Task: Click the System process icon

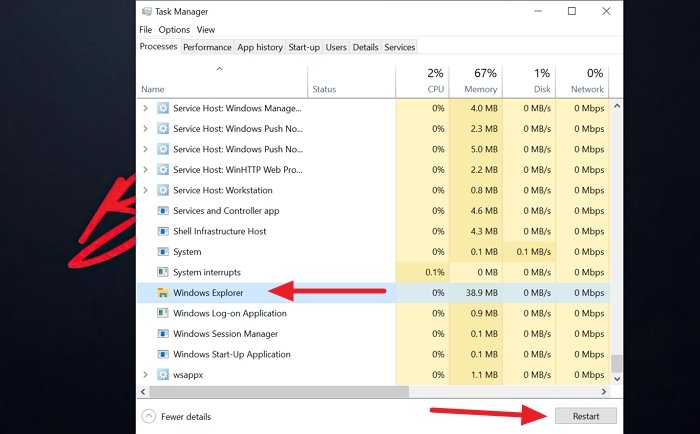Action: point(163,252)
